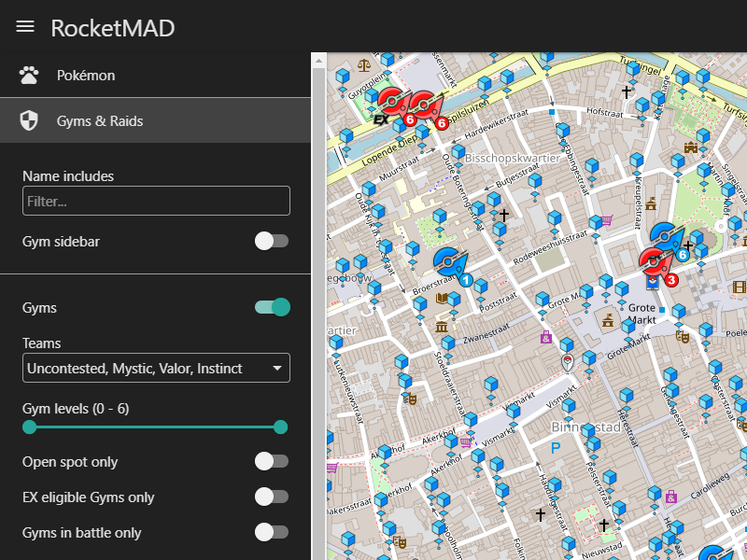Enable Open spot only switch

pos(272,461)
